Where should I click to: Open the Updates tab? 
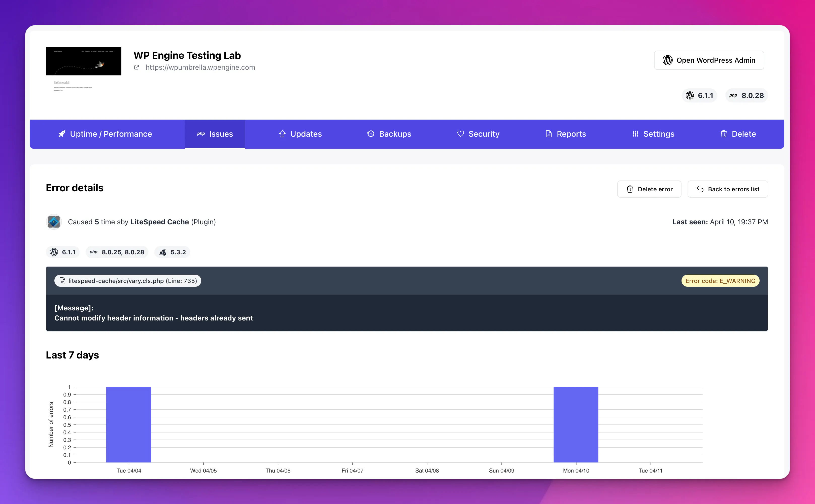point(300,134)
